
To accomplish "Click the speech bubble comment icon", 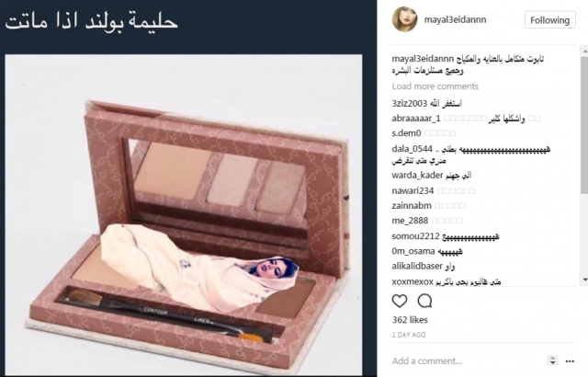I will (x=424, y=301).
